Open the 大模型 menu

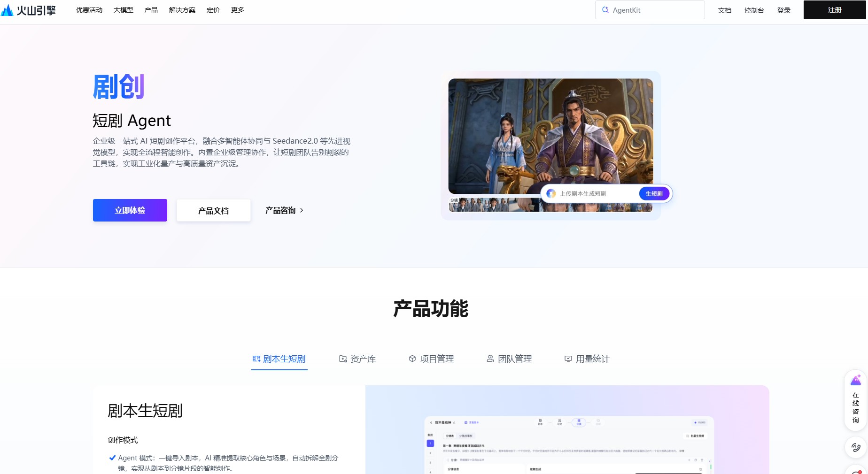click(x=124, y=10)
